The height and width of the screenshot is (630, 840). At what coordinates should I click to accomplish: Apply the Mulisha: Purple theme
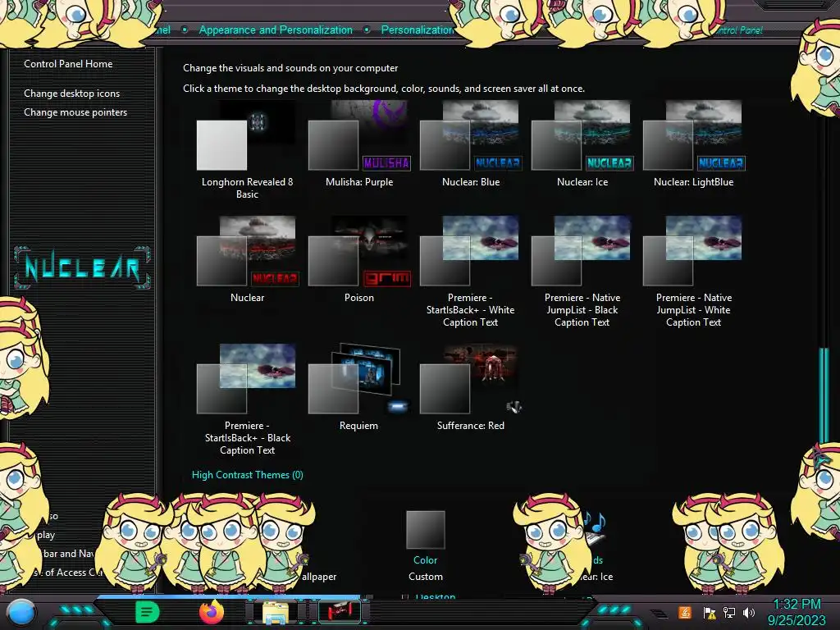coord(359,144)
